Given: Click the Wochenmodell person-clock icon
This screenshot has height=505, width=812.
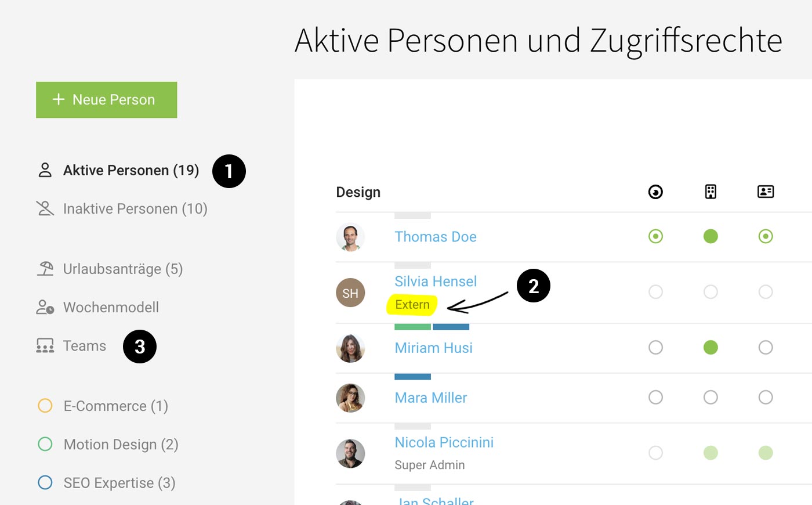Looking at the screenshot, I should (45, 307).
